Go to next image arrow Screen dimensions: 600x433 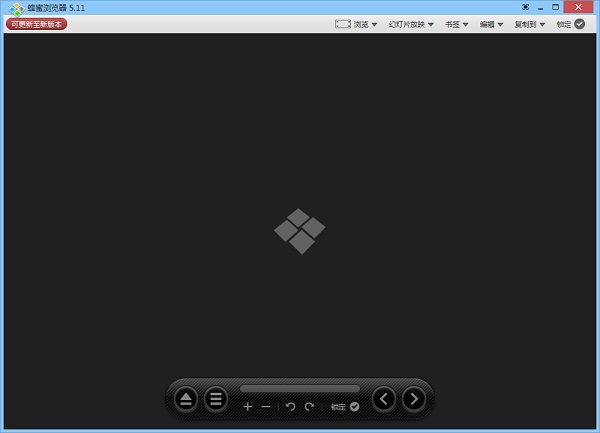pos(413,400)
